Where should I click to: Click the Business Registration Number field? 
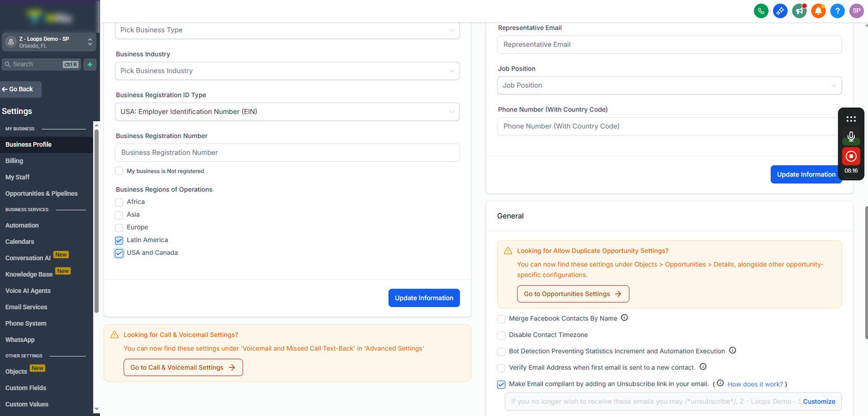(288, 153)
